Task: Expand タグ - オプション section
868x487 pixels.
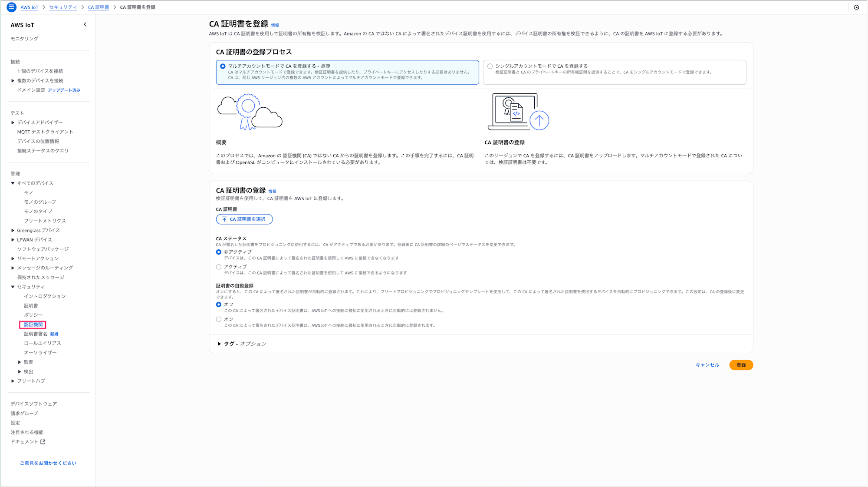Action: tap(219, 344)
